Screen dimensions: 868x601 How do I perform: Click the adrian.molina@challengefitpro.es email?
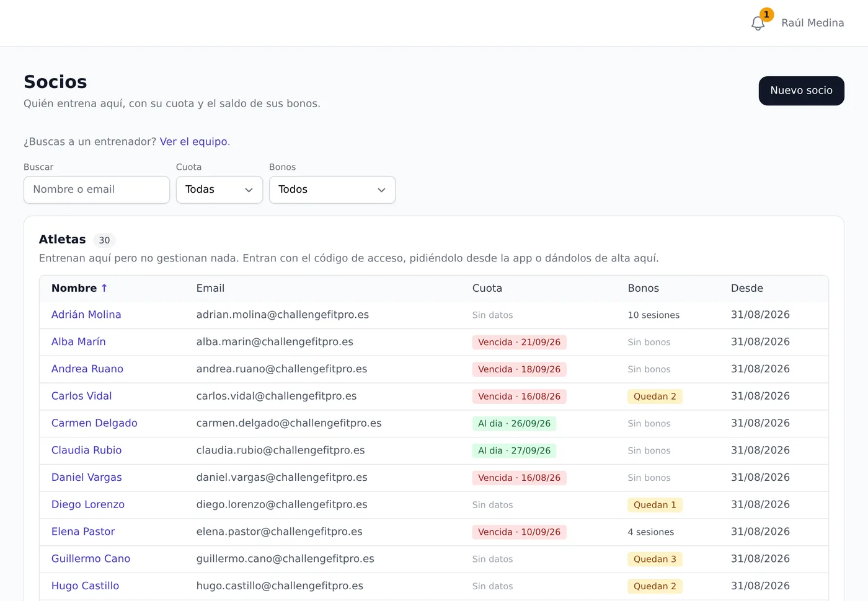pyautogui.click(x=283, y=315)
